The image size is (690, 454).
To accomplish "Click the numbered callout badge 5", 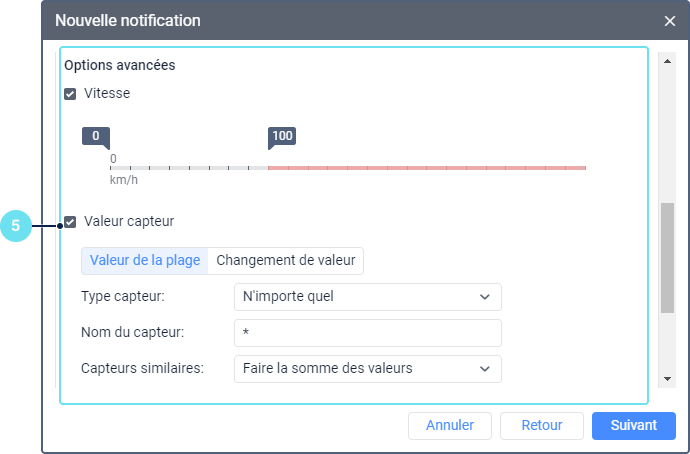I will point(15,227).
